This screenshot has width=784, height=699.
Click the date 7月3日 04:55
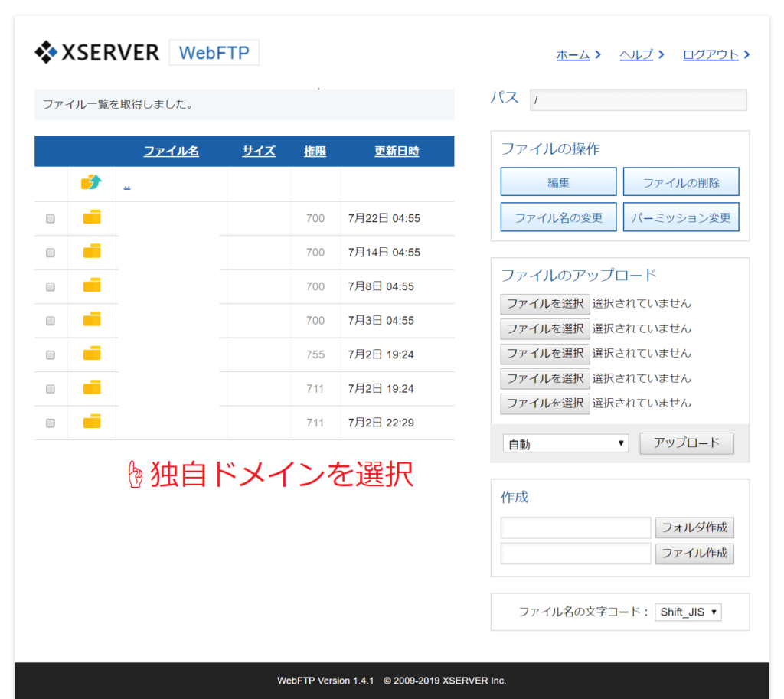[x=381, y=321]
